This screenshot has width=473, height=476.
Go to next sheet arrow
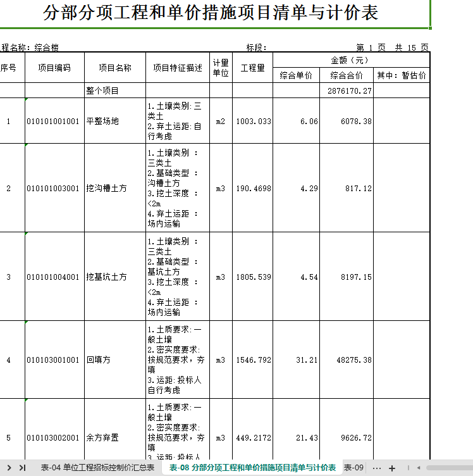[9, 468]
